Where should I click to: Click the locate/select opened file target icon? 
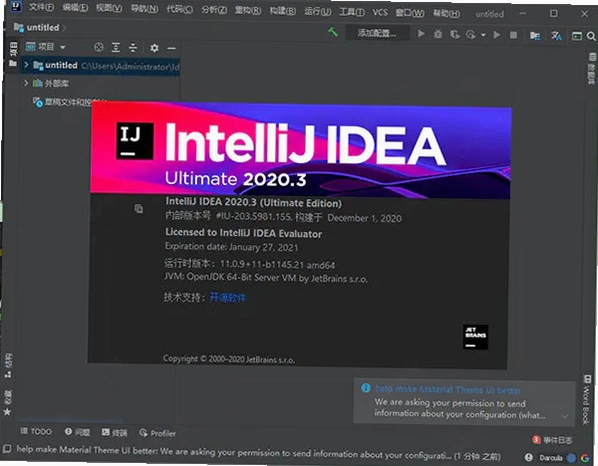(99, 47)
